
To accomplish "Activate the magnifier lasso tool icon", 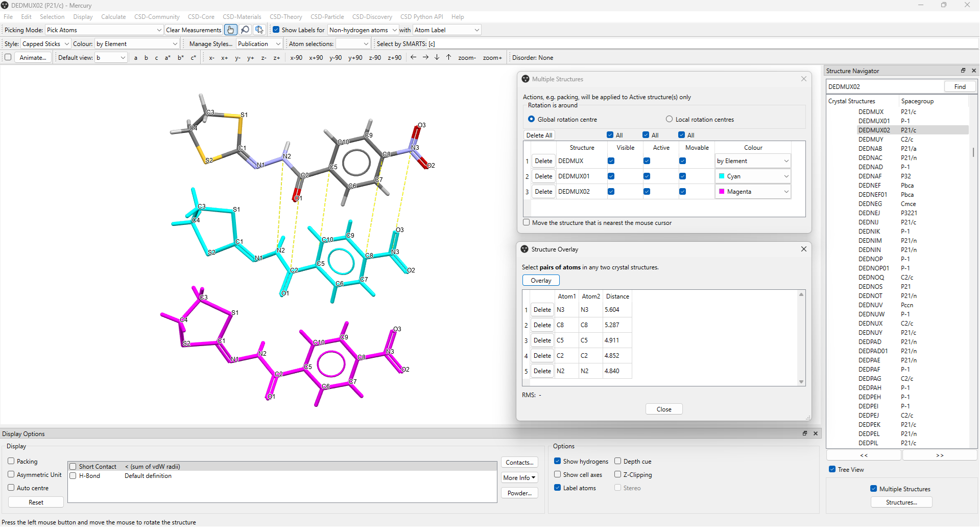I will pyautogui.click(x=245, y=30).
